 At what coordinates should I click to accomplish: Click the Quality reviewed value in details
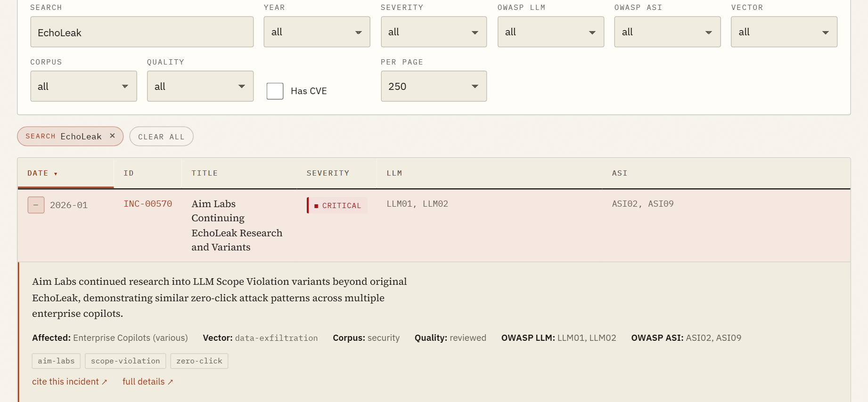468,338
